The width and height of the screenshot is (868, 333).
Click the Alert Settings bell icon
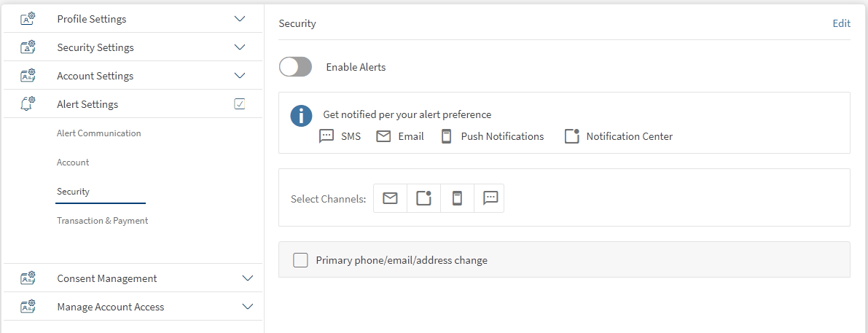[28, 104]
